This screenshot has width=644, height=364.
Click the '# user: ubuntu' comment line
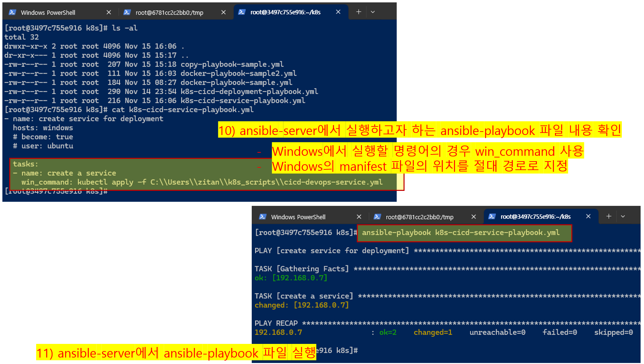tap(43, 146)
